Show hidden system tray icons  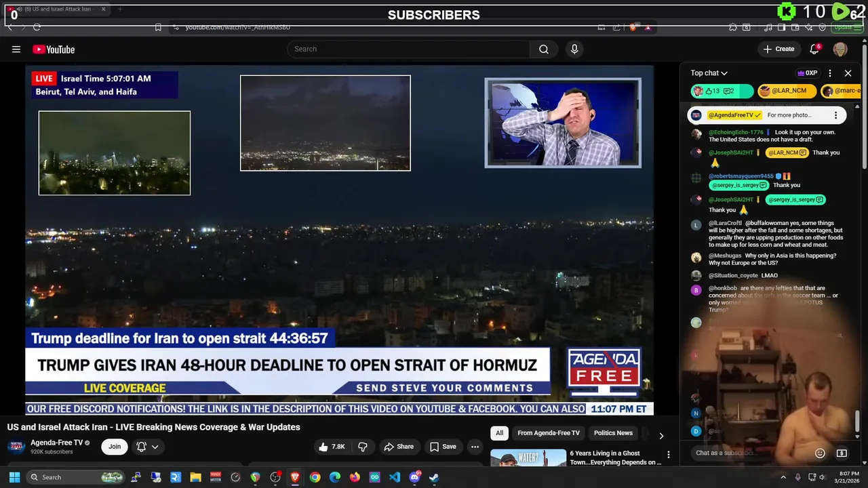point(783,477)
